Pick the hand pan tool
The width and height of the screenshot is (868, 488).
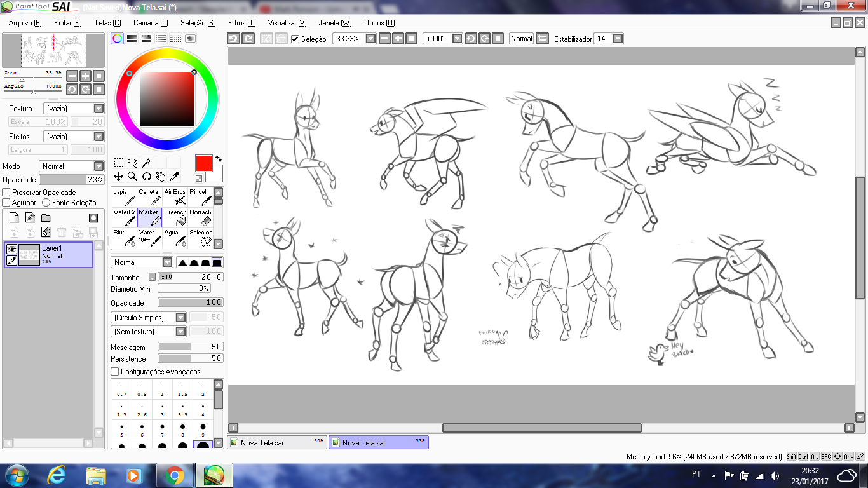pos(161,176)
